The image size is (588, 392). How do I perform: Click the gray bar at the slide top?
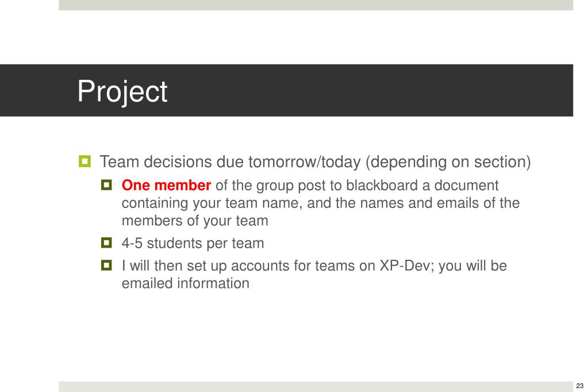point(316,5)
